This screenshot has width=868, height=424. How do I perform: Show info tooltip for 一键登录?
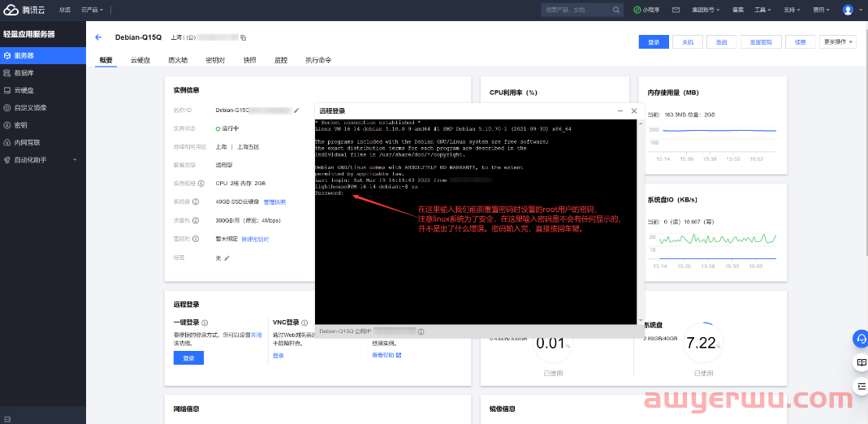pos(205,322)
